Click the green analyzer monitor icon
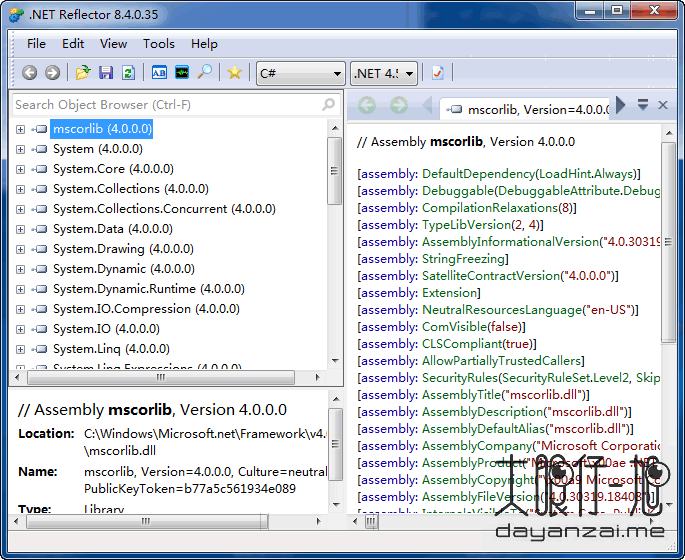 [x=182, y=73]
